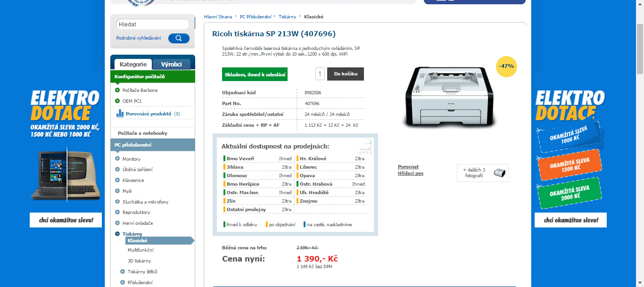Click the Ostr. Hrabová store row
The image size is (644, 287).
pos(330,184)
